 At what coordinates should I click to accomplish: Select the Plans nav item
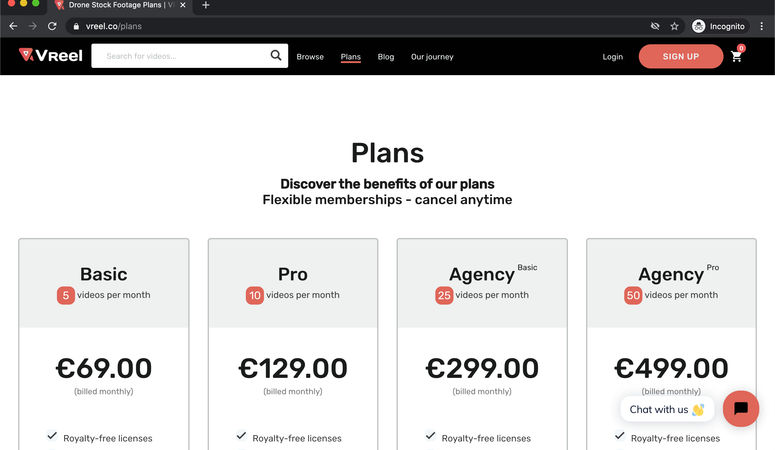[350, 57]
